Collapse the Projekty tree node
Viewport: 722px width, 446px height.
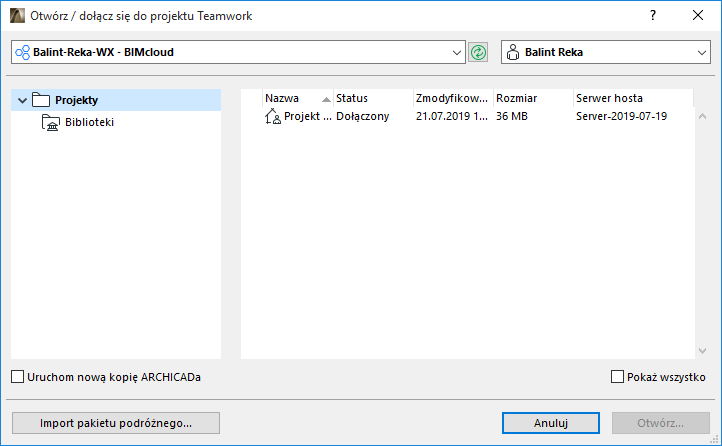[22, 100]
